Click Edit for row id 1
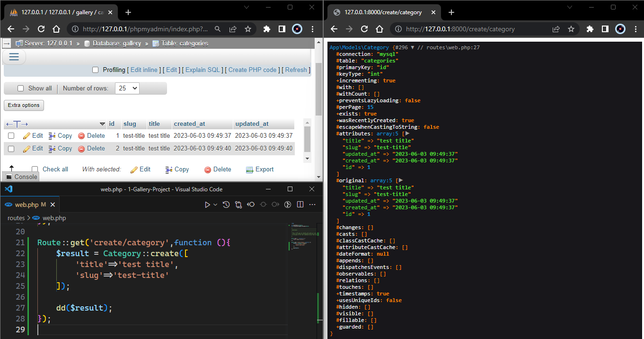The width and height of the screenshot is (644, 339). (x=33, y=135)
